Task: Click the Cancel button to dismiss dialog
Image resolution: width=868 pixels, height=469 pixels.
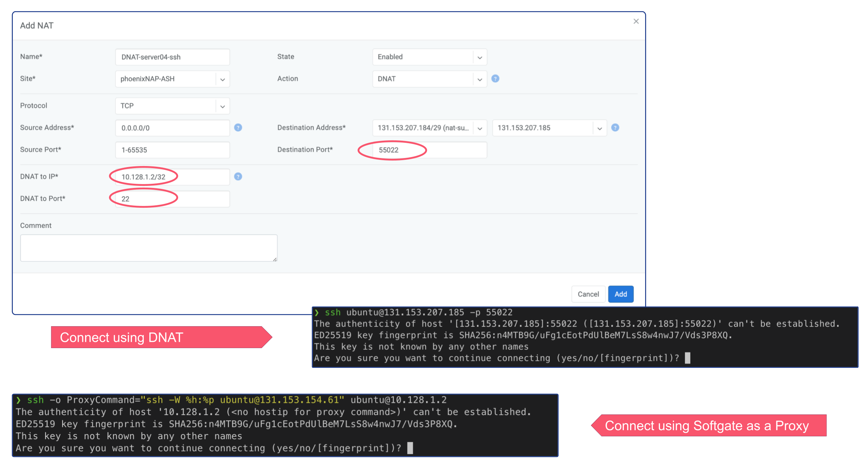Action: coord(588,294)
